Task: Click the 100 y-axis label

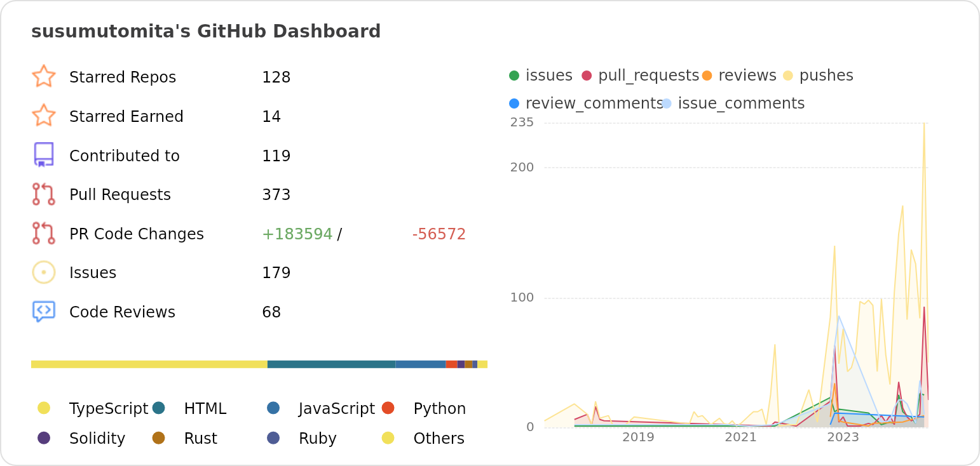Action: point(522,298)
